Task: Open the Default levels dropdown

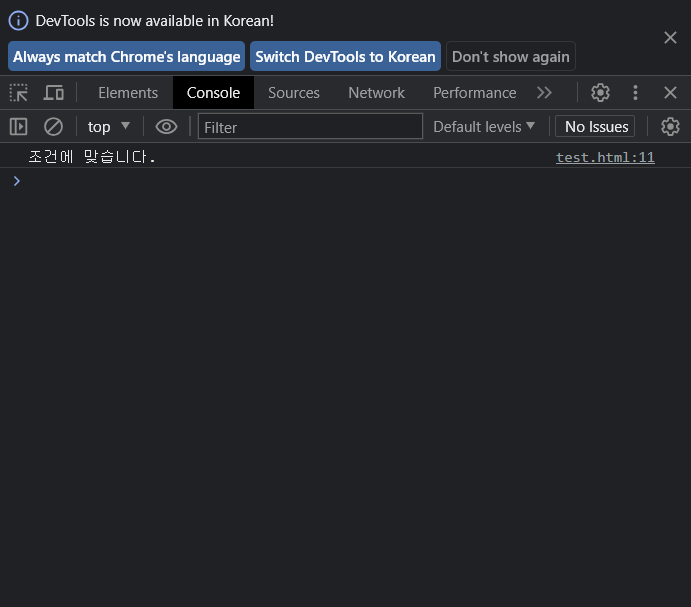Action: tap(484, 127)
